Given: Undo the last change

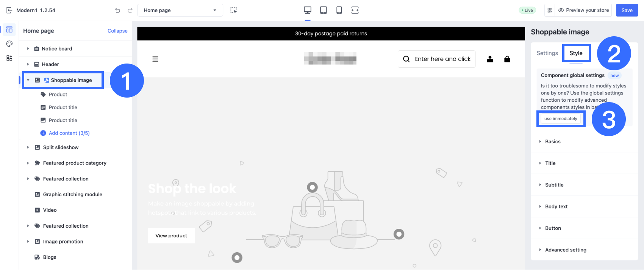Looking at the screenshot, I should pos(118,10).
